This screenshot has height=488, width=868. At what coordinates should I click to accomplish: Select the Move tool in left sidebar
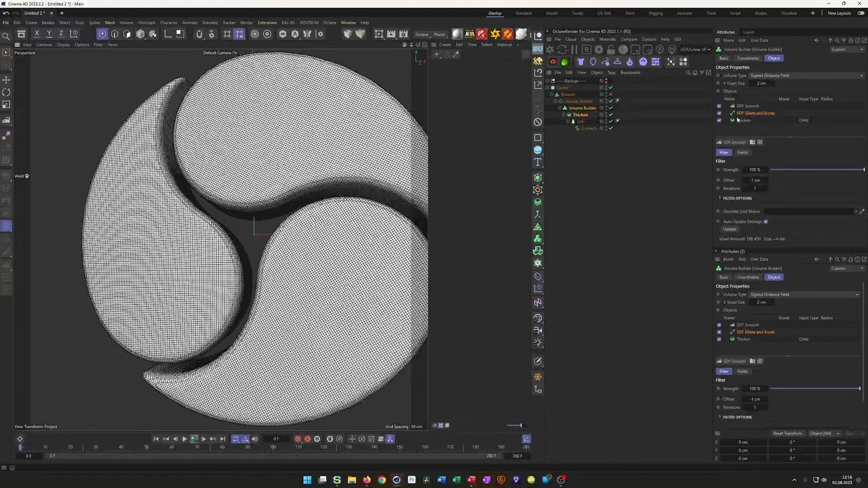[6, 80]
